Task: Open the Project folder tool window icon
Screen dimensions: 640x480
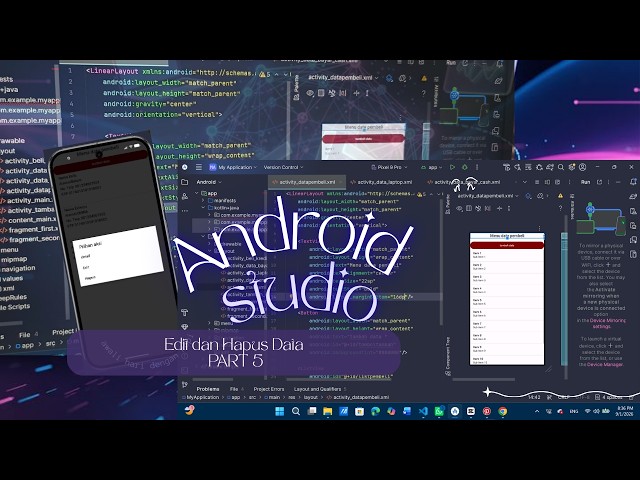Action: tap(184, 182)
